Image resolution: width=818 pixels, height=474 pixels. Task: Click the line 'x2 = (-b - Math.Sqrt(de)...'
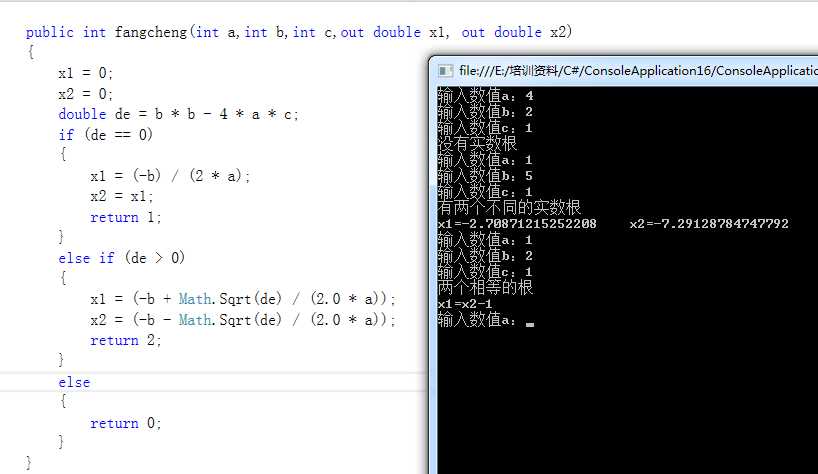243,320
